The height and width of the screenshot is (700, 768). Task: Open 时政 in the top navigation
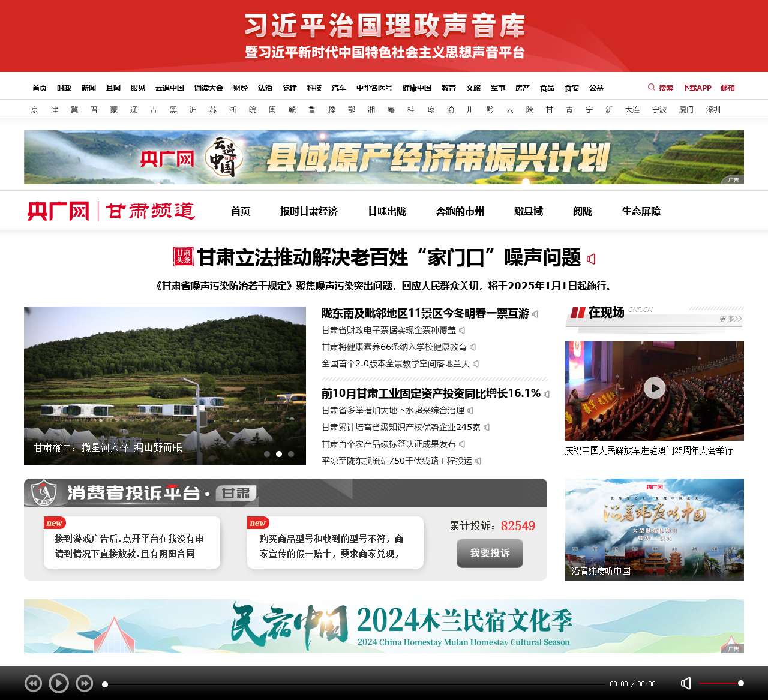click(64, 88)
